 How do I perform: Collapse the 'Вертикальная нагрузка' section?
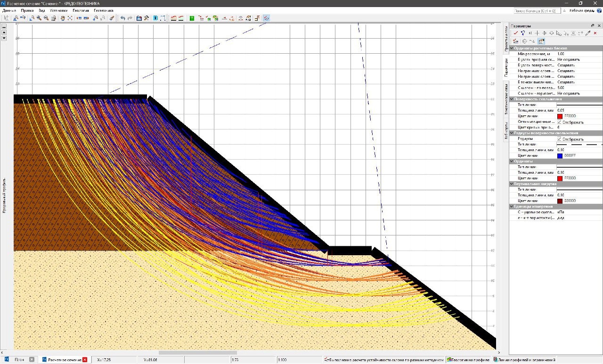[x=512, y=184]
